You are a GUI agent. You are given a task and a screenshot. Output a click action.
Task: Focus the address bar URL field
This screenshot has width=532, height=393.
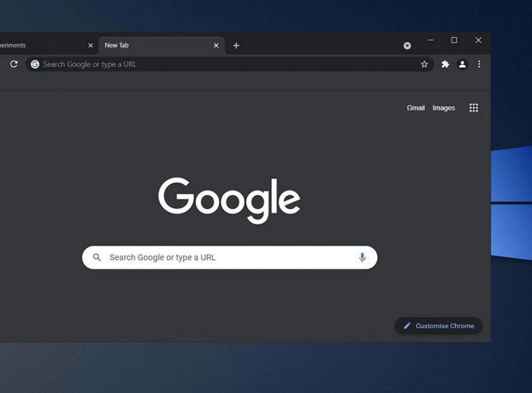click(x=230, y=64)
